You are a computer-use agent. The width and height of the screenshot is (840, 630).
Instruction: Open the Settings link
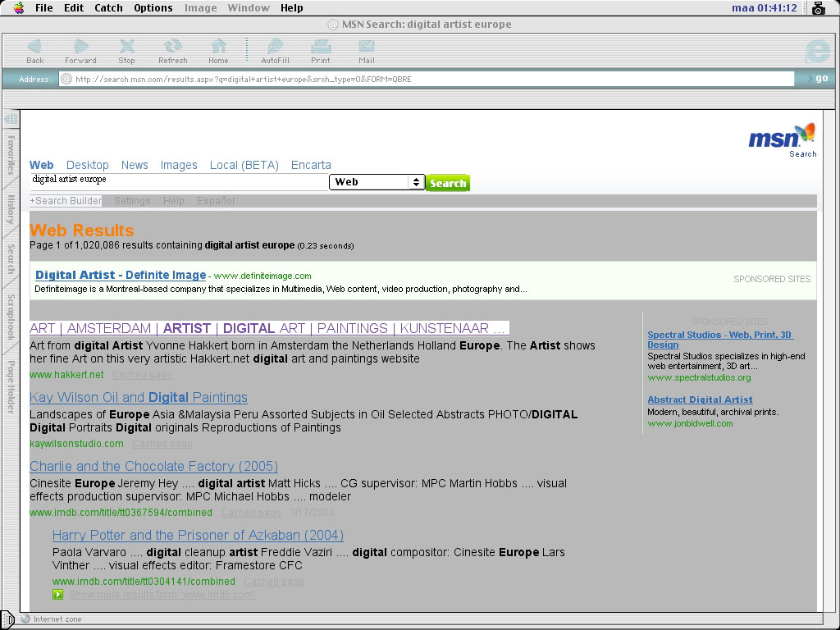click(132, 201)
